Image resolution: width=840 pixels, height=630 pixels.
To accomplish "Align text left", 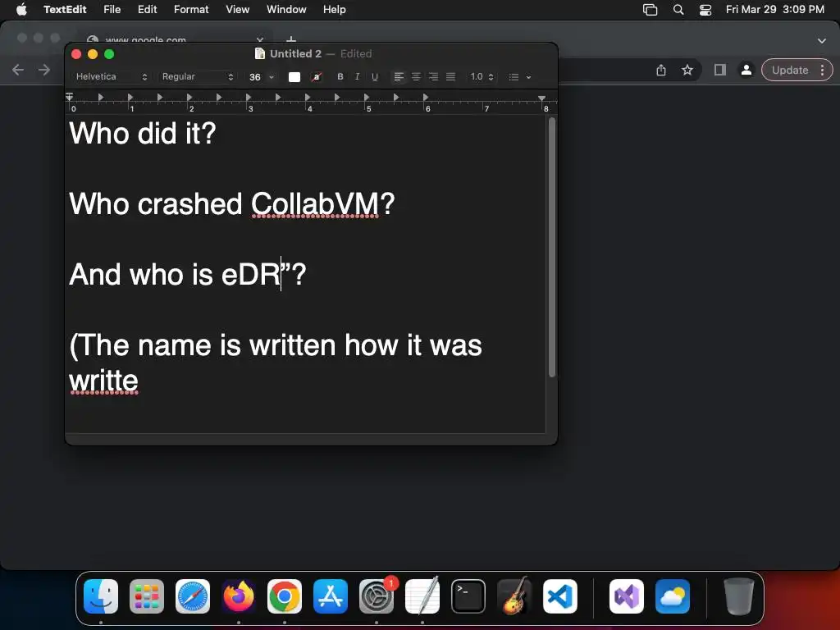I will [x=399, y=76].
